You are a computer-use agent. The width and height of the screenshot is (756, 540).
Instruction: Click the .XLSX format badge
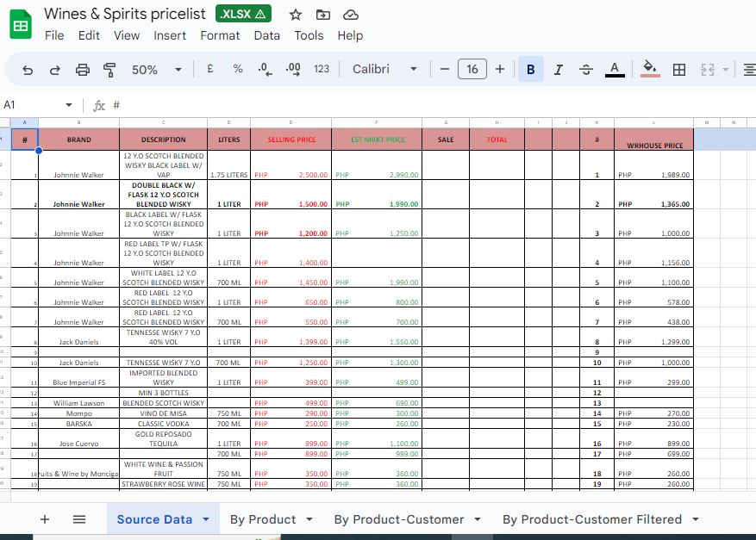(x=243, y=14)
